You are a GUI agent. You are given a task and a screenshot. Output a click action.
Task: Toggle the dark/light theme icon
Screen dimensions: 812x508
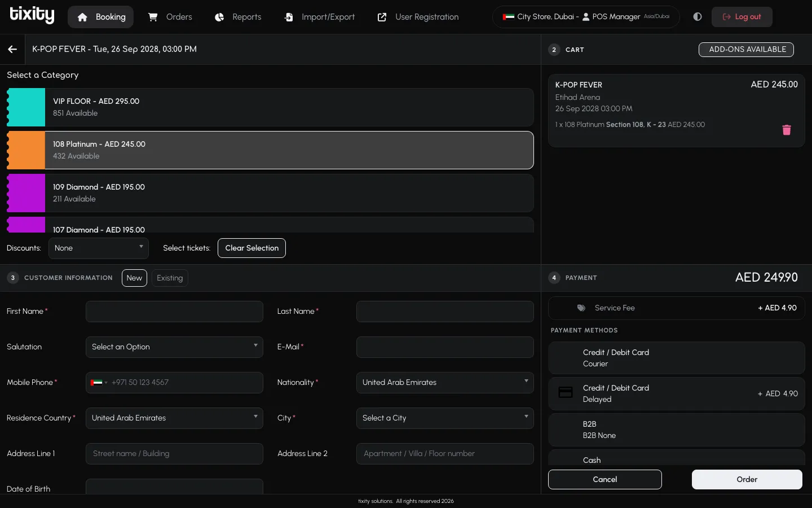point(698,17)
